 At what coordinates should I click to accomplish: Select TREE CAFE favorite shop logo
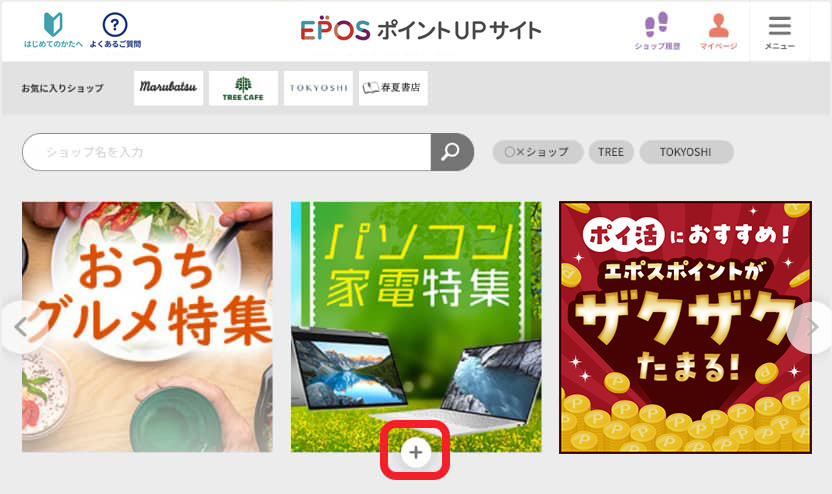pos(243,88)
